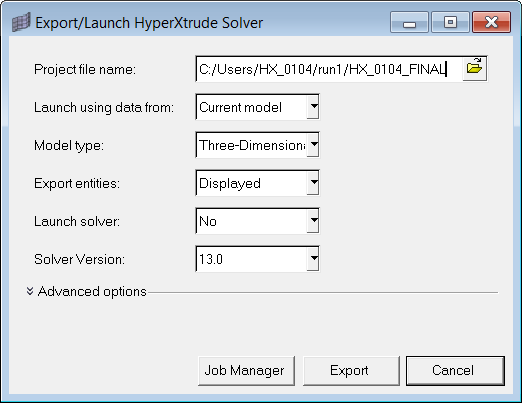Viewport: 522px width, 403px height.
Task: Maximize the Export/Launch HyperXtrude Solver window
Action: tap(450, 22)
